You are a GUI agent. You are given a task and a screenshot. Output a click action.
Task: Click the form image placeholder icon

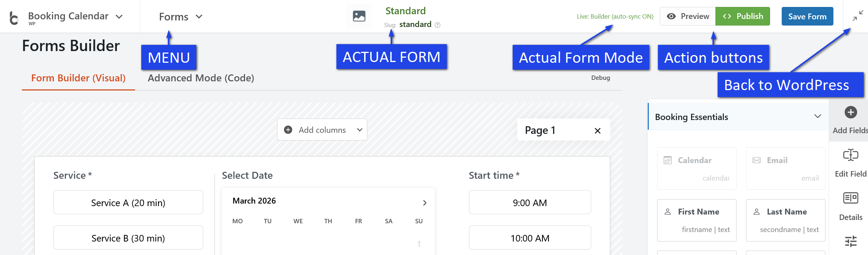click(359, 16)
